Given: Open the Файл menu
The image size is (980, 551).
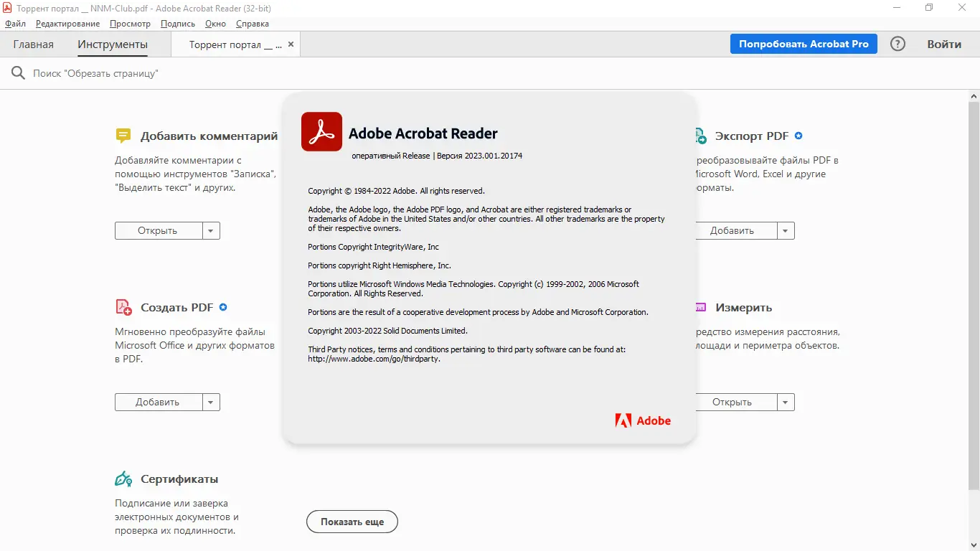Looking at the screenshot, I should (x=15, y=24).
